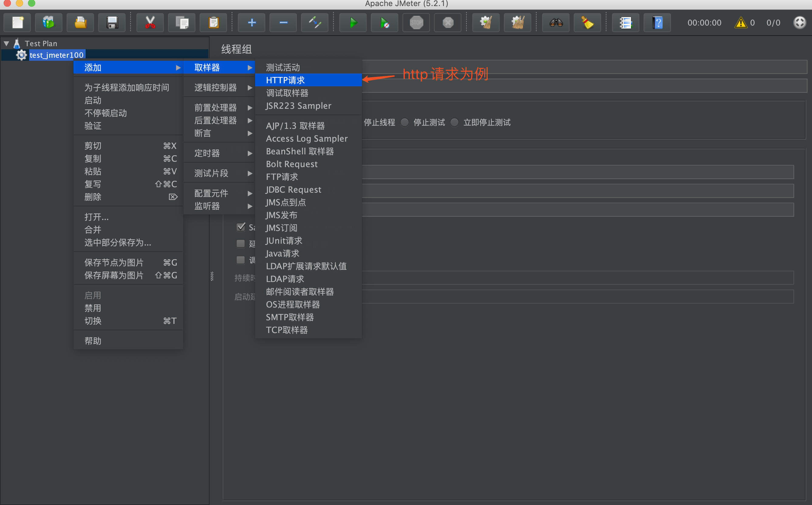The width and height of the screenshot is (812, 505).
Task: Select the 立即停止测试 radio button
Action: tap(454, 122)
